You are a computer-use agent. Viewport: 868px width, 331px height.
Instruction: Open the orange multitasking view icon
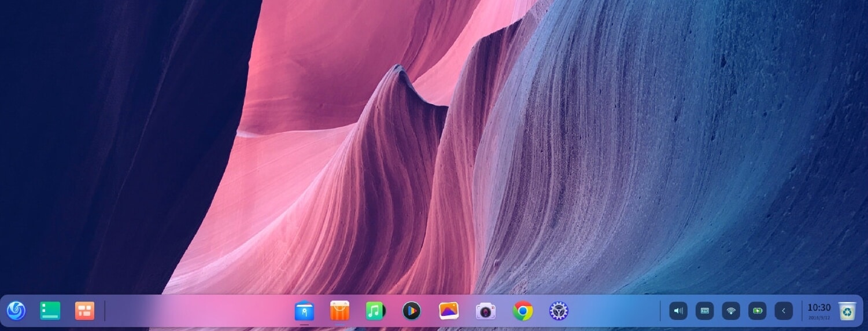tap(84, 311)
